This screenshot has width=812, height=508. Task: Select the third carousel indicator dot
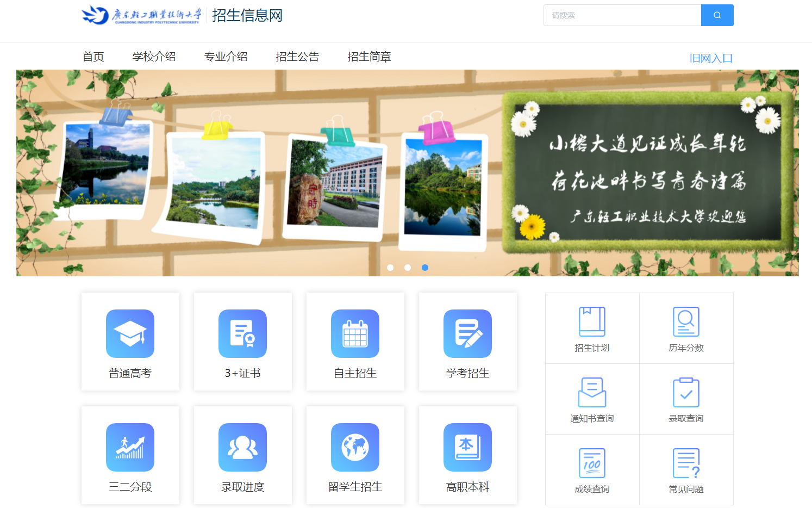tap(425, 267)
